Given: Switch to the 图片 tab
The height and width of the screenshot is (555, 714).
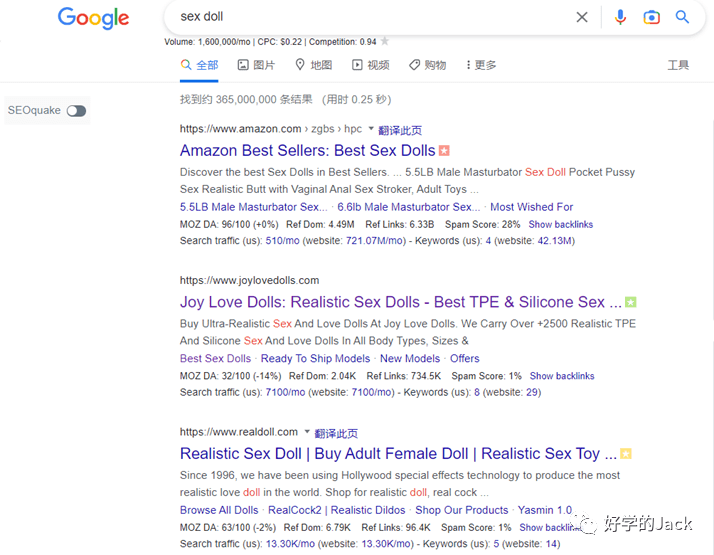Looking at the screenshot, I should (256, 65).
